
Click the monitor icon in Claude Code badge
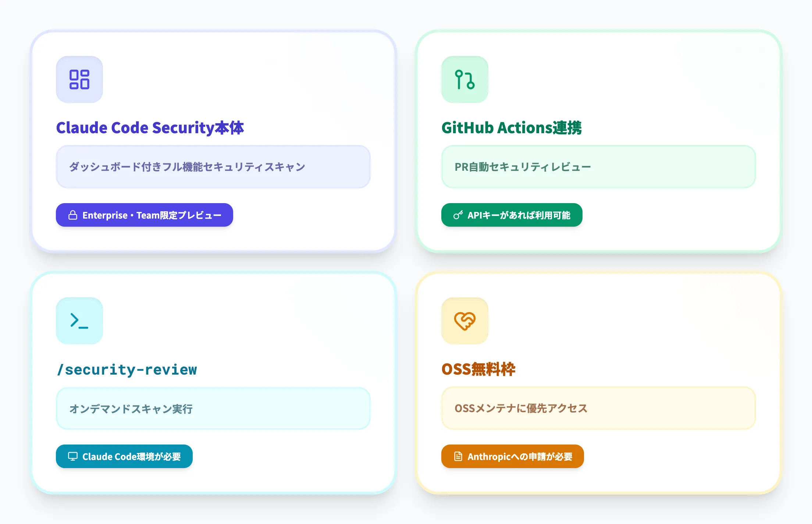73,457
